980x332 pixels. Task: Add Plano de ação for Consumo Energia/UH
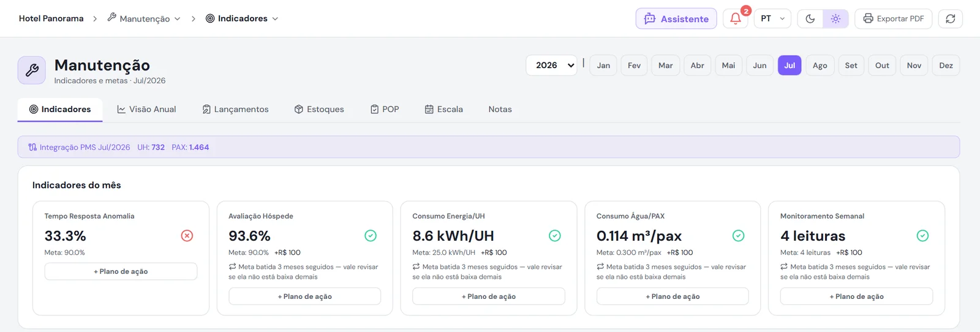pos(489,296)
